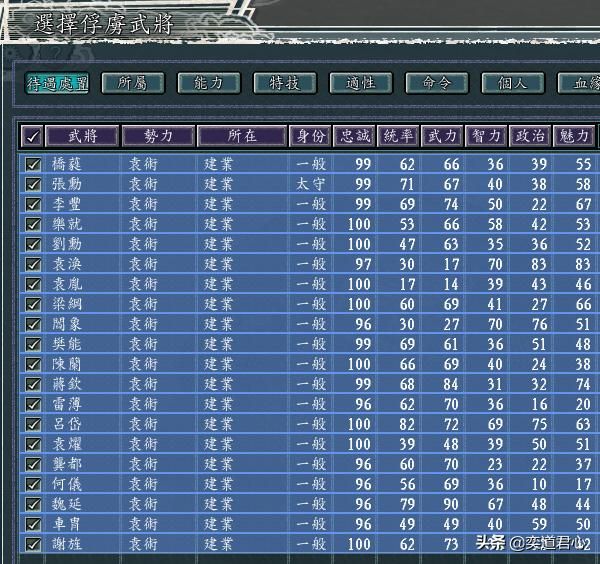Sort by the 武力 column header

(x=443, y=135)
